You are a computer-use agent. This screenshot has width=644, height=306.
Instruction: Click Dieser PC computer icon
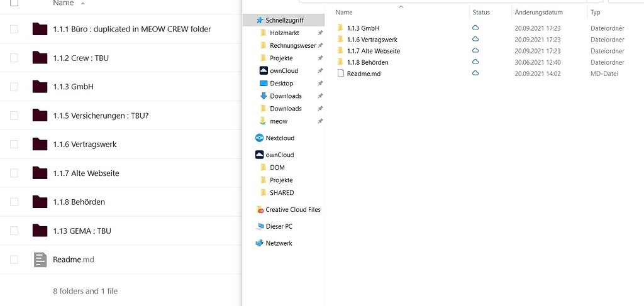click(260, 226)
